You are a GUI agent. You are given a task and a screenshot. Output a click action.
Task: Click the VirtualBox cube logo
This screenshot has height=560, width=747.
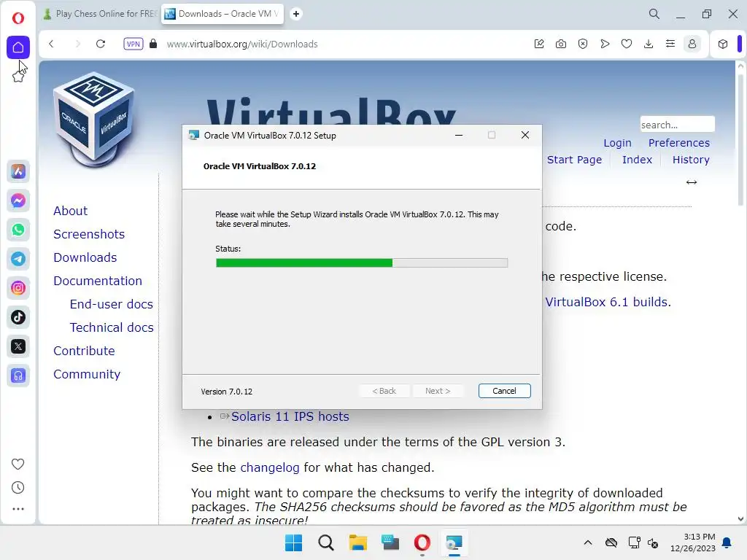[x=94, y=120]
